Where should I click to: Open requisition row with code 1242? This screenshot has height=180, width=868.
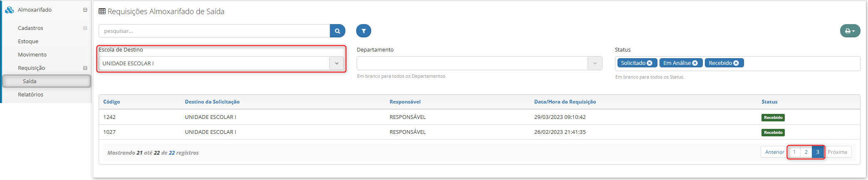[x=479, y=117]
